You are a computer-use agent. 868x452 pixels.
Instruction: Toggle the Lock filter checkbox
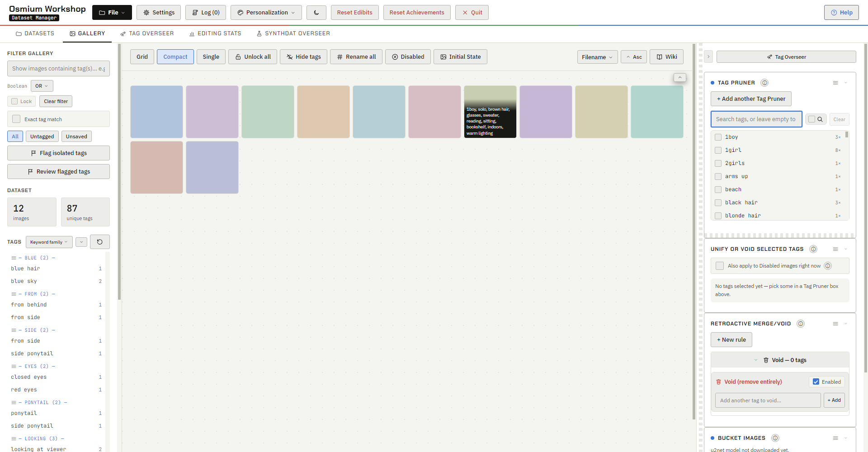[14, 101]
